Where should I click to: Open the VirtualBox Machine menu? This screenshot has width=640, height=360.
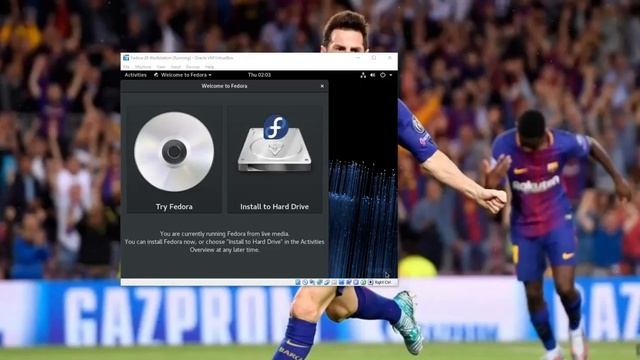pos(143,67)
